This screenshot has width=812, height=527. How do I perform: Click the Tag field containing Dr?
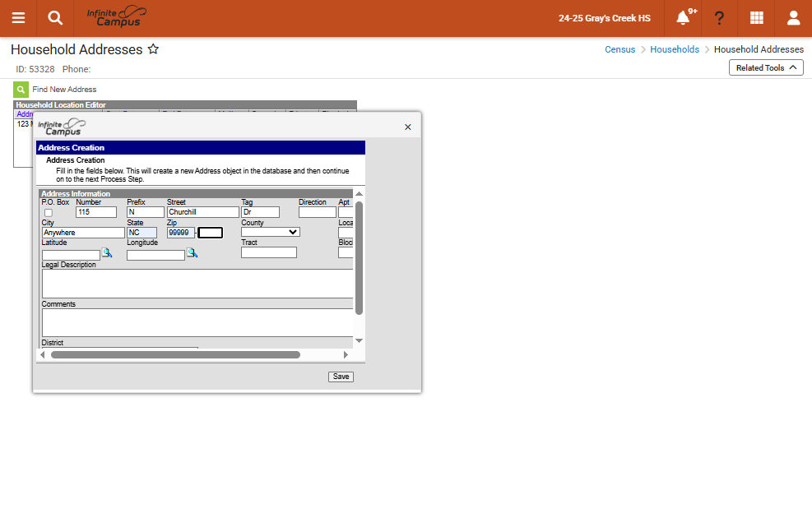261,212
